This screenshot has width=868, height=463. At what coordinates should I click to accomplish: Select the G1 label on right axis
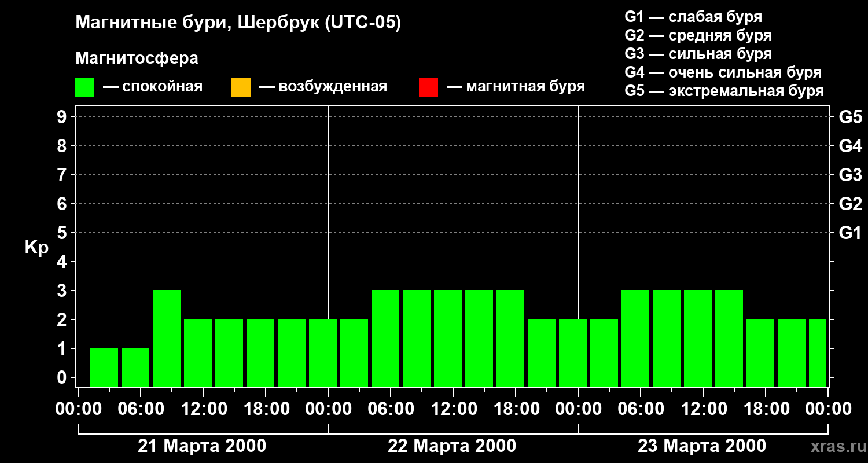point(850,233)
